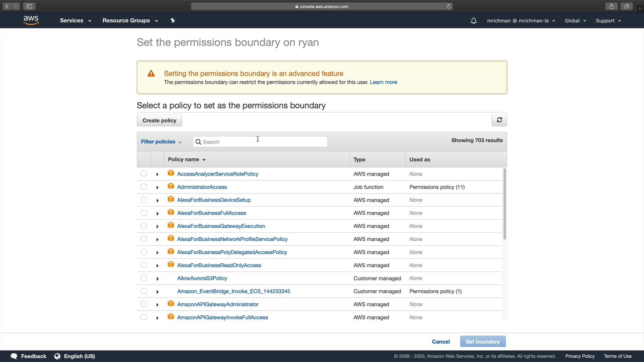Select the AmazonAPIGatewayAdministrator radio button

pyautogui.click(x=144, y=304)
